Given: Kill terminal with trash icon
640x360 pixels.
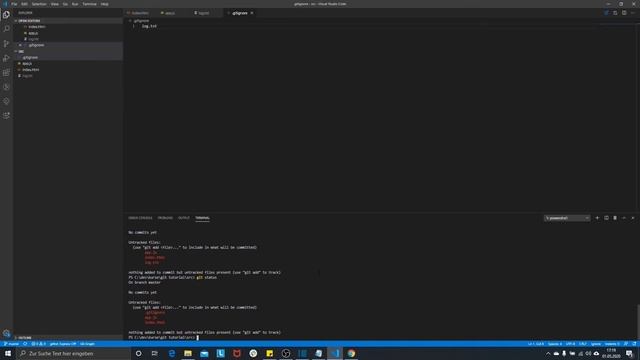Looking at the screenshot, I should point(615,218).
